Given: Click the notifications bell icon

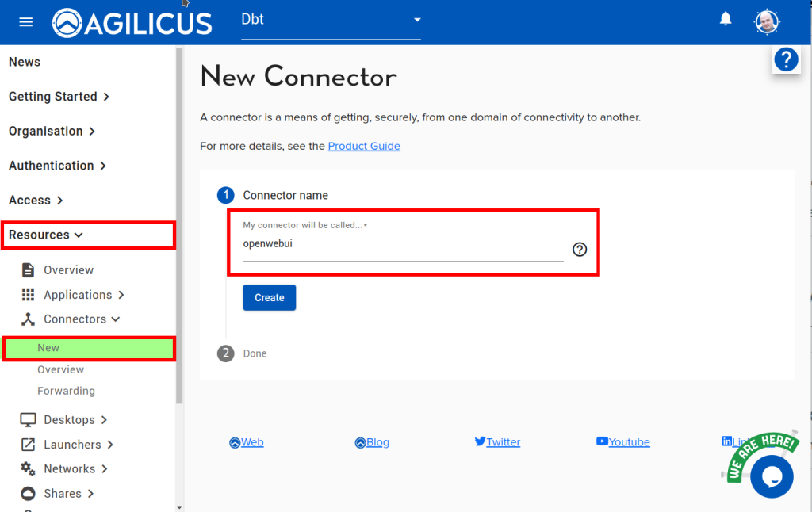Looking at the screenshot, I should pyautogui.click(x=726, y=20).
